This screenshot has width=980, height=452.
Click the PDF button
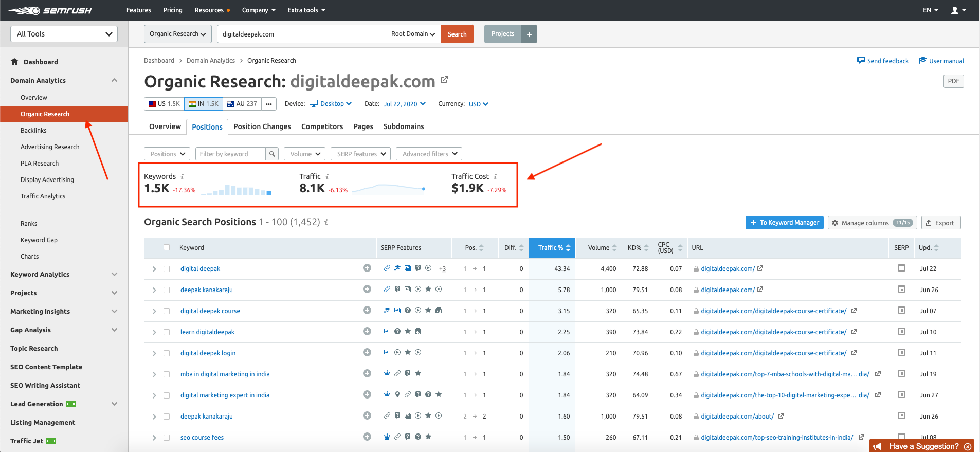coord(953,81)
